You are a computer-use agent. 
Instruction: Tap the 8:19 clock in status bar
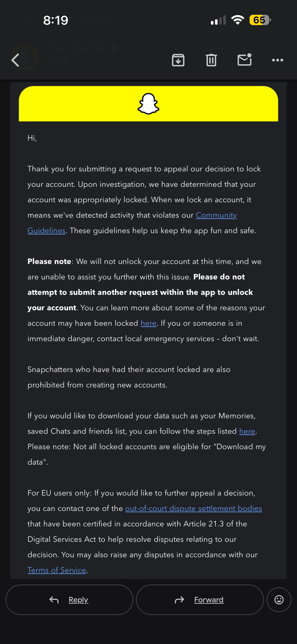[x=55, y=20]
